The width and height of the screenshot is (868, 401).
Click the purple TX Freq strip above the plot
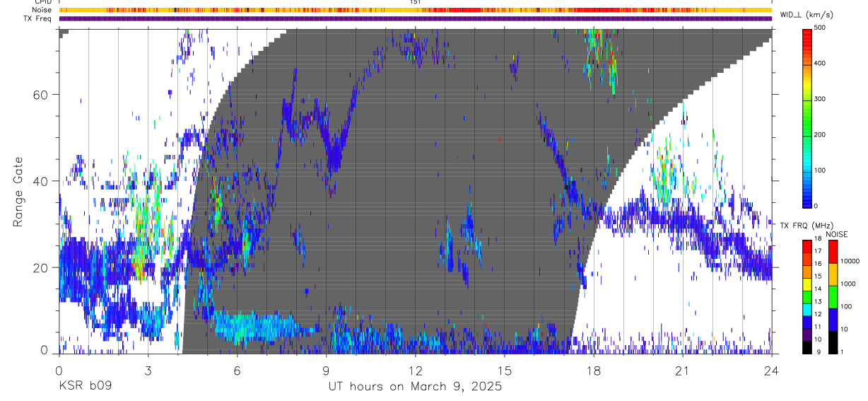416,19
